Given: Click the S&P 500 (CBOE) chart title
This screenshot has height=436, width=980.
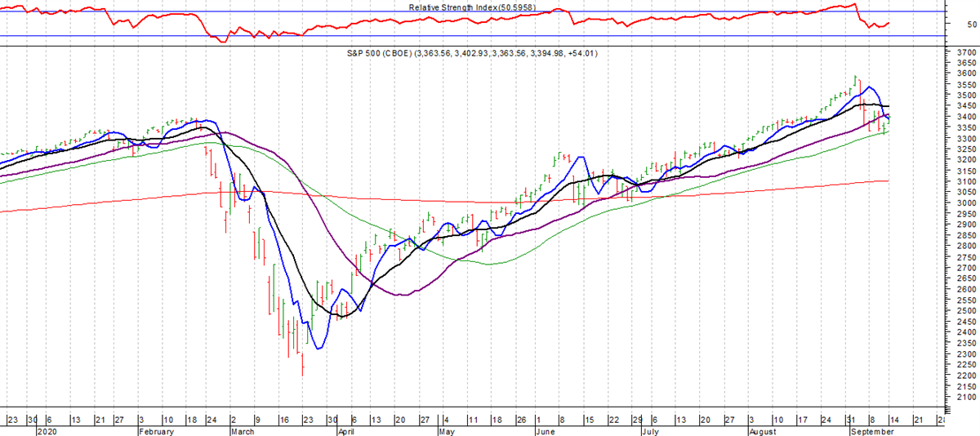Looking at the screenshot, I should 483,54.
